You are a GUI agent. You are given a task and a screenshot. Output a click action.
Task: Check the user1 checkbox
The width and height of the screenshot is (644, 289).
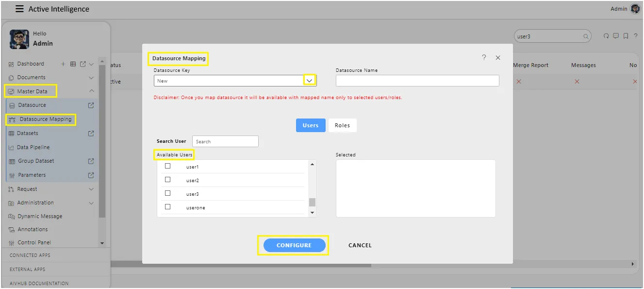tap(168, 166)
